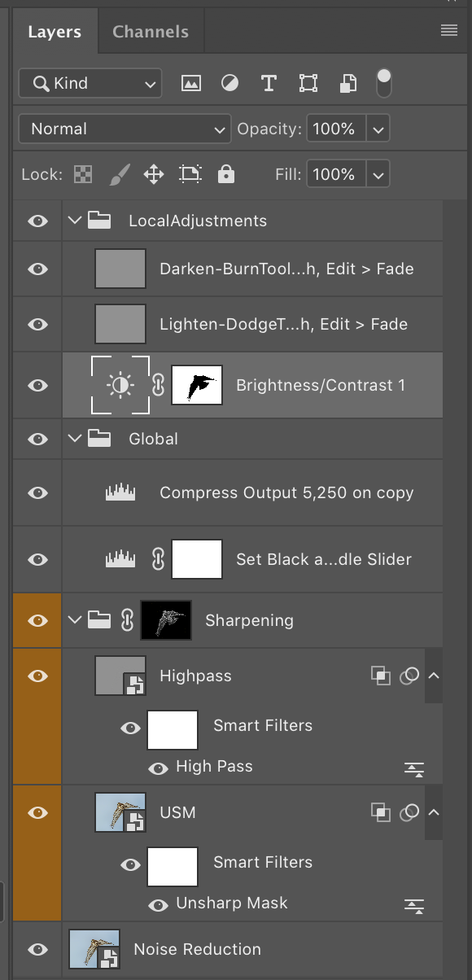The height and width of the screenshot is (980, 472).
Task: Select Brightness/Contrast 1 layer mask thumbnail
Action: pos(196,385)
